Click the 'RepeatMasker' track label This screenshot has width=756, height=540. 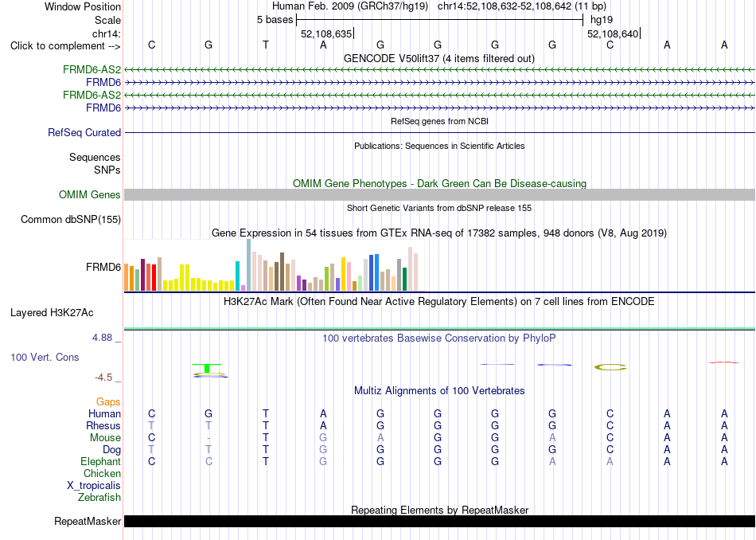(88, 521)
